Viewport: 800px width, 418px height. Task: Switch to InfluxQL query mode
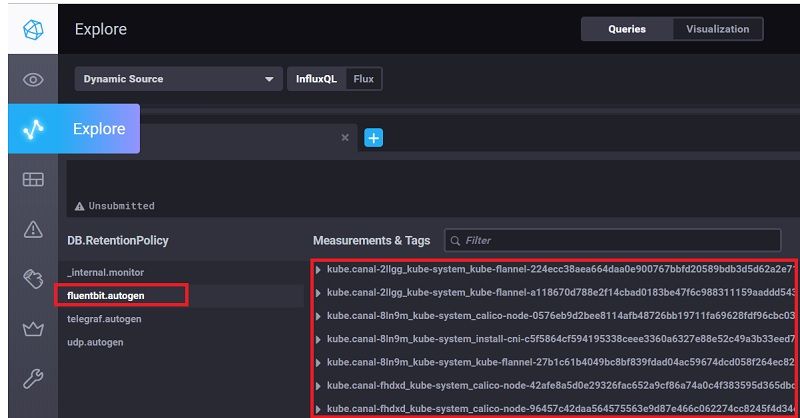click(316, 79)
